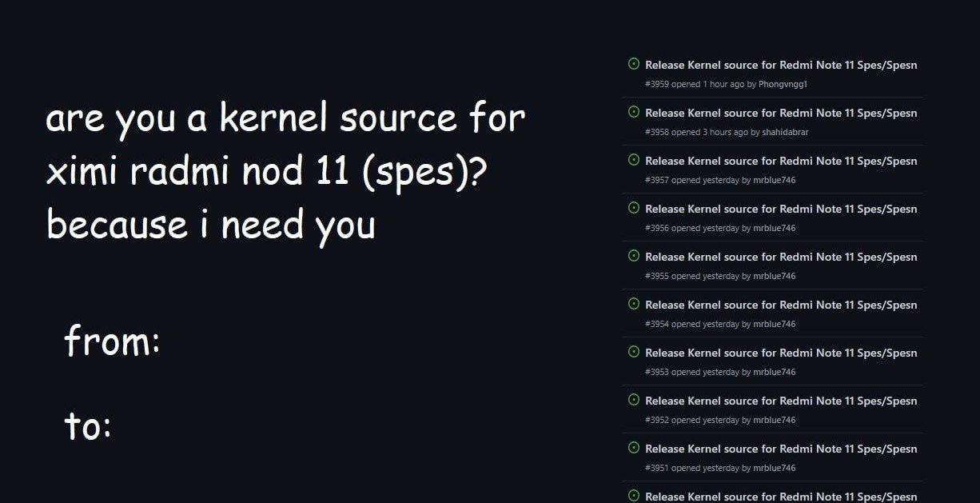Click the open-issue icon for issue #3958
This screenshot has height=503, width=980.
(x=634, y=112)
